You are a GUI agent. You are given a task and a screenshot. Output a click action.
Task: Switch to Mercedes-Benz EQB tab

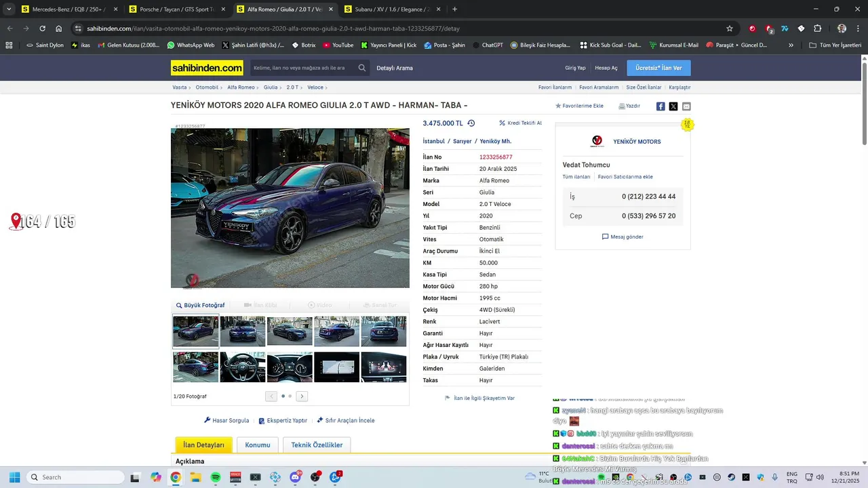(x=69, y=9)
